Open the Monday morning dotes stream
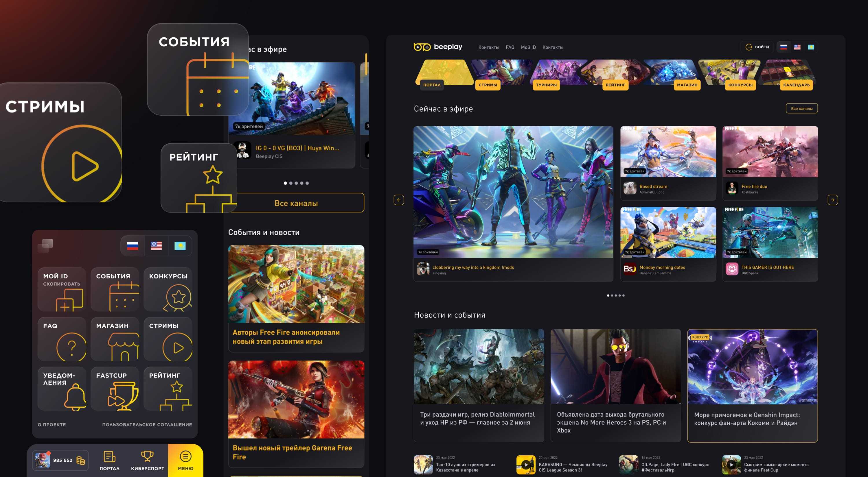868x477 pixels. pos(668,244)
